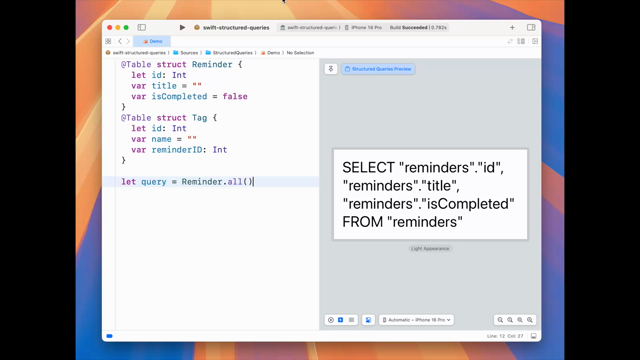Click the Line: 12 Col: 27 indicator
This screenshot has width=640, height=360.
(505, 336)
